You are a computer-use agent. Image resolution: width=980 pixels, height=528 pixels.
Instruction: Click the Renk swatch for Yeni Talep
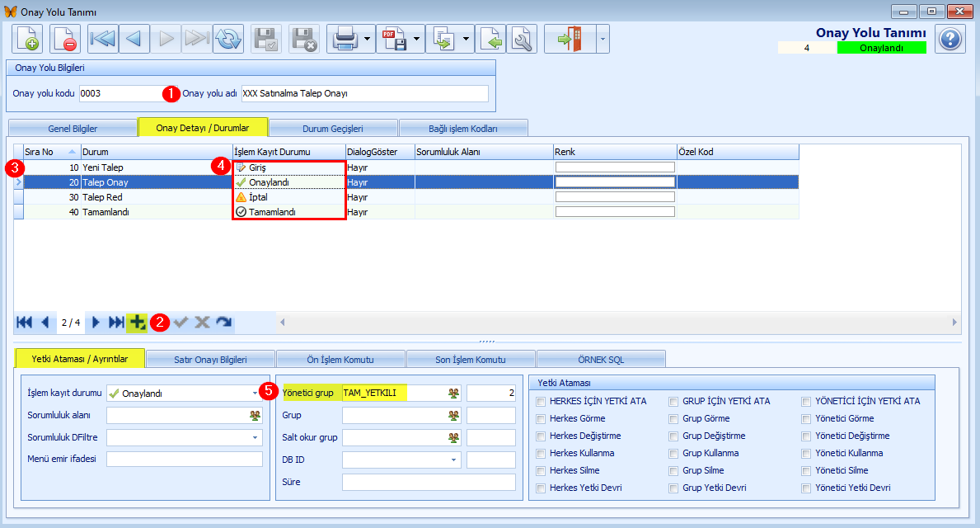coord(615,167)
